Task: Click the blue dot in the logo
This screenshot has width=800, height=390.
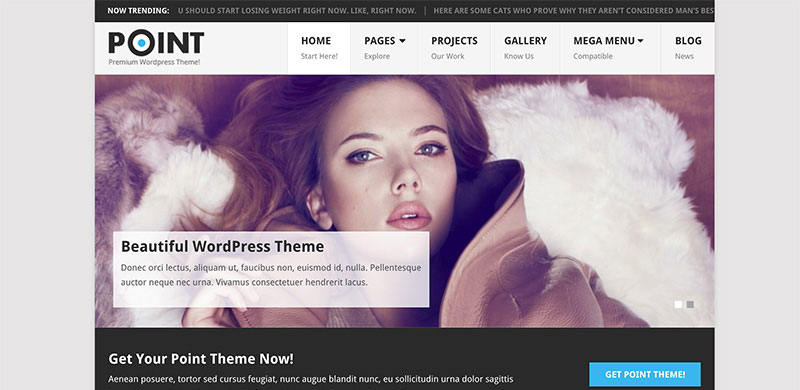Action: [x=141, y=43]
